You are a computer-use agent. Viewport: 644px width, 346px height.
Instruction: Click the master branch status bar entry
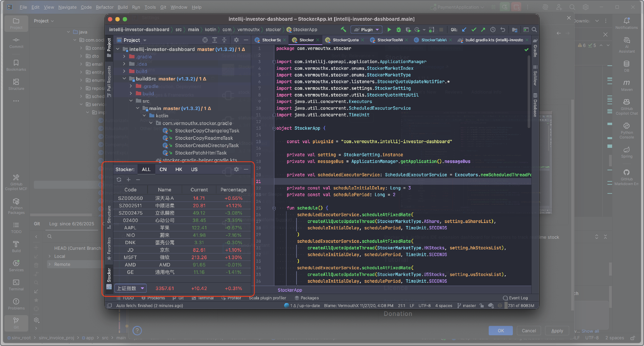click(x=466, y=306)
